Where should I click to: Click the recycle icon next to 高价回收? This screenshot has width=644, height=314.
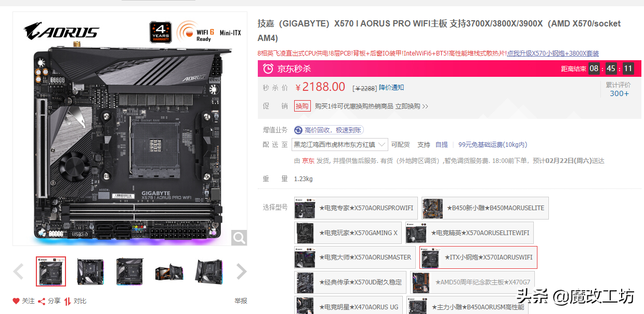pyautogui.click(x=298, y=130)
